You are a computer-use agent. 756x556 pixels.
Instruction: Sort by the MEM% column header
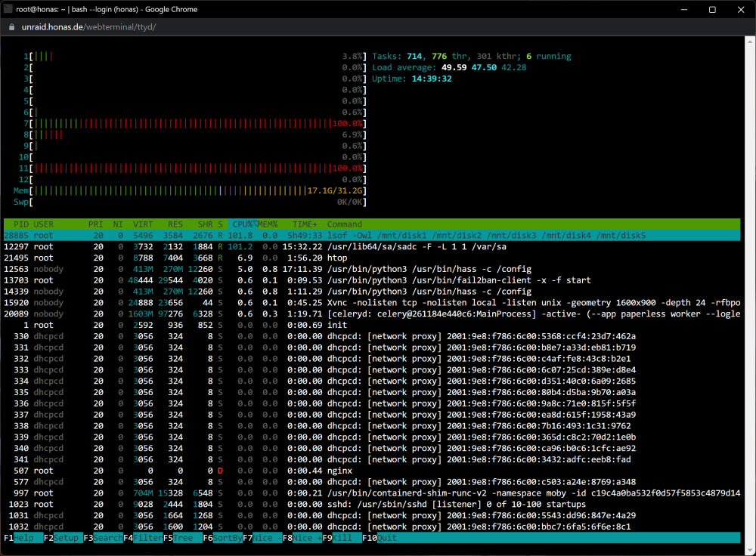268,224
